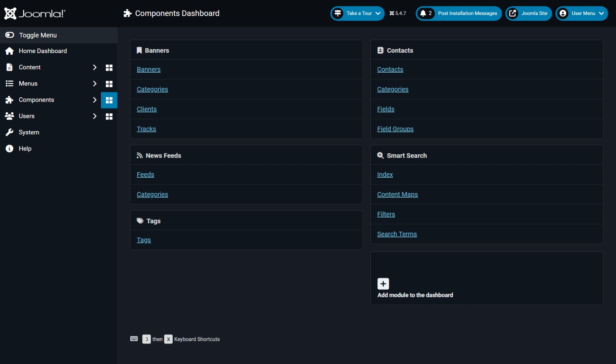
Task: Open the Filters link
Action: pyautogui.click(x=386, y=214)
